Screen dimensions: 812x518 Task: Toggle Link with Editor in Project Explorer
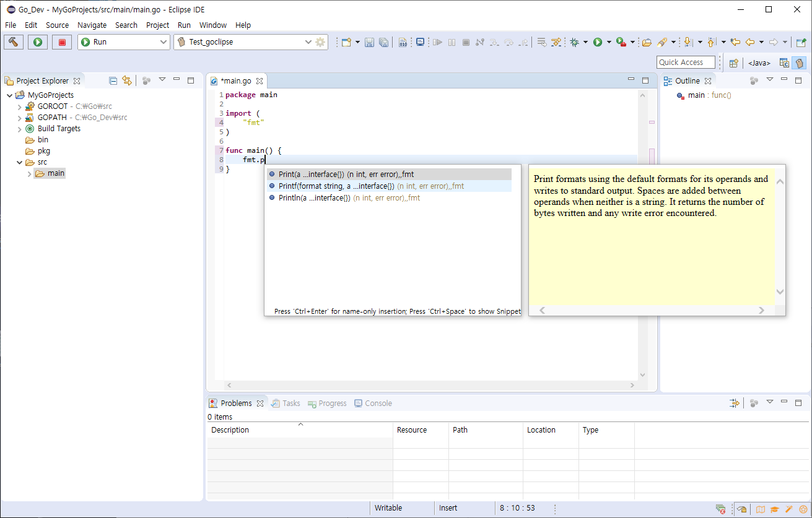click(127, 80)
